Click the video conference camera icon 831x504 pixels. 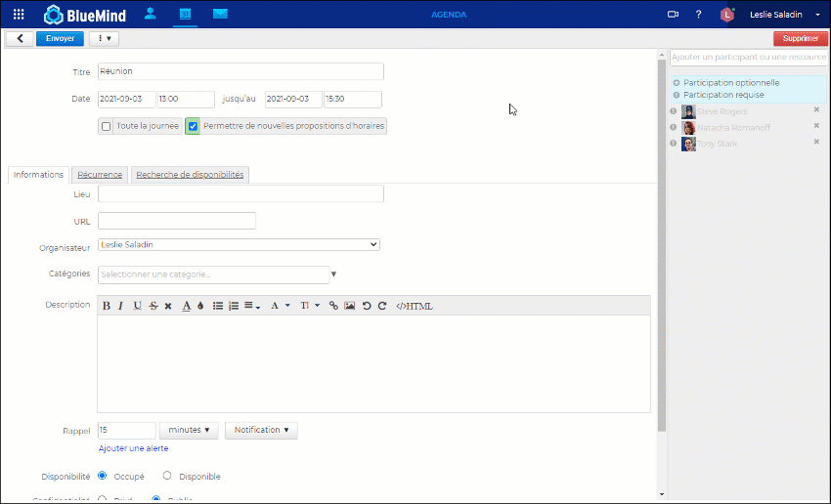pos(673,15)
